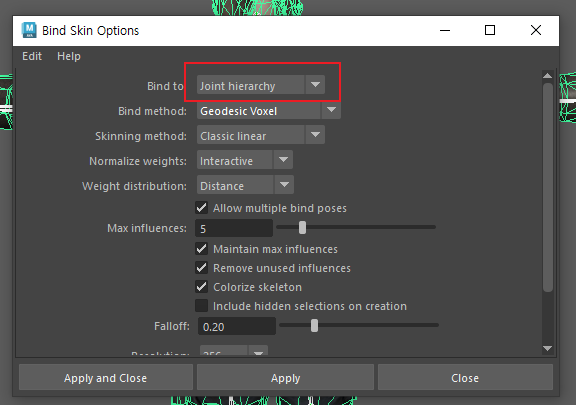
Task: Click the Apply button
Action: 285,377
